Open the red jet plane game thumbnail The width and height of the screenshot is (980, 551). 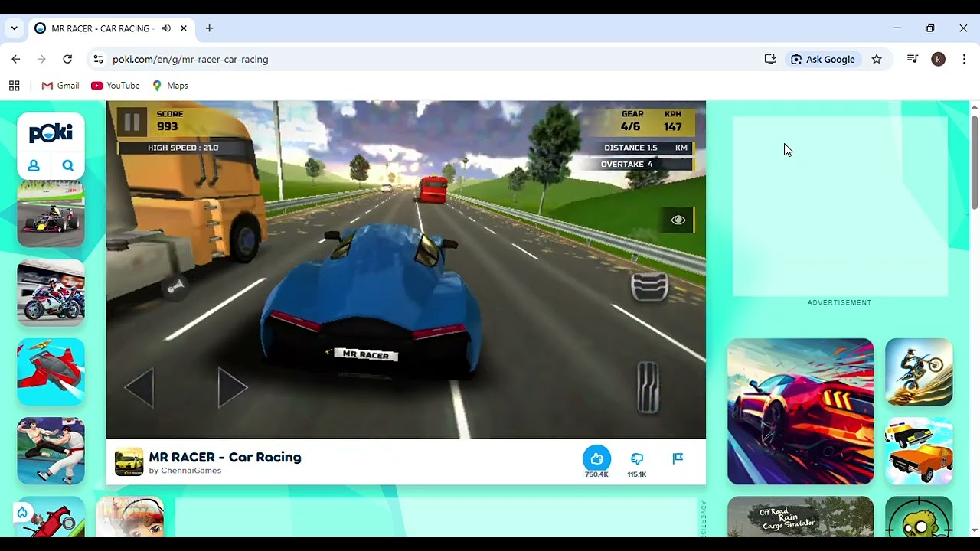(x=51, y=372)
